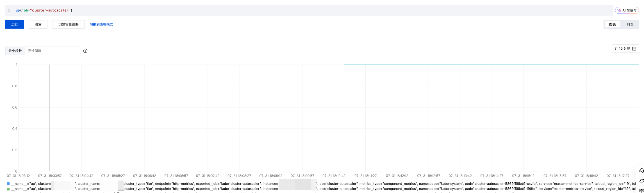This screenshot has width=644, height=193.
Task: Click the sparkle icon in AI 帮我写
Action: tap(619, 10)
